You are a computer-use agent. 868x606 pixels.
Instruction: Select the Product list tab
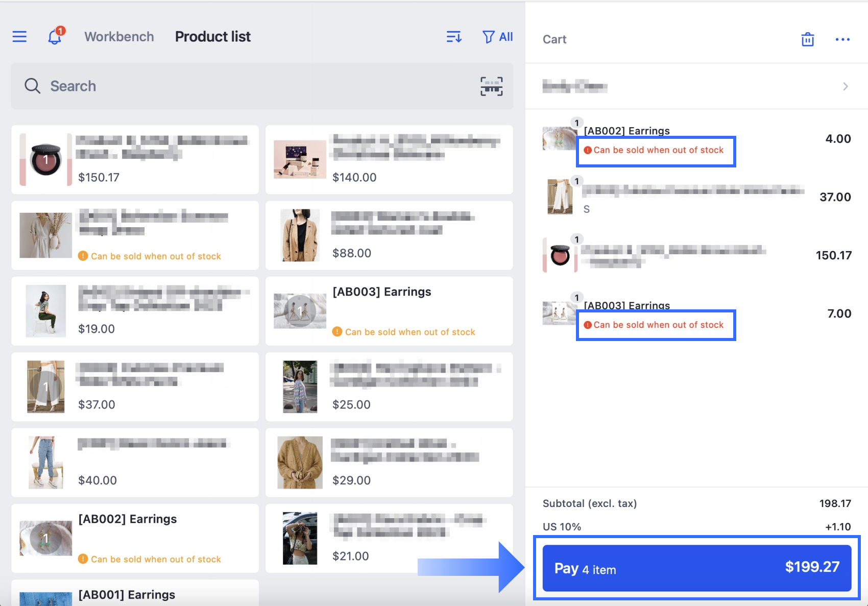pyautogui.click(x=212, y=37)
